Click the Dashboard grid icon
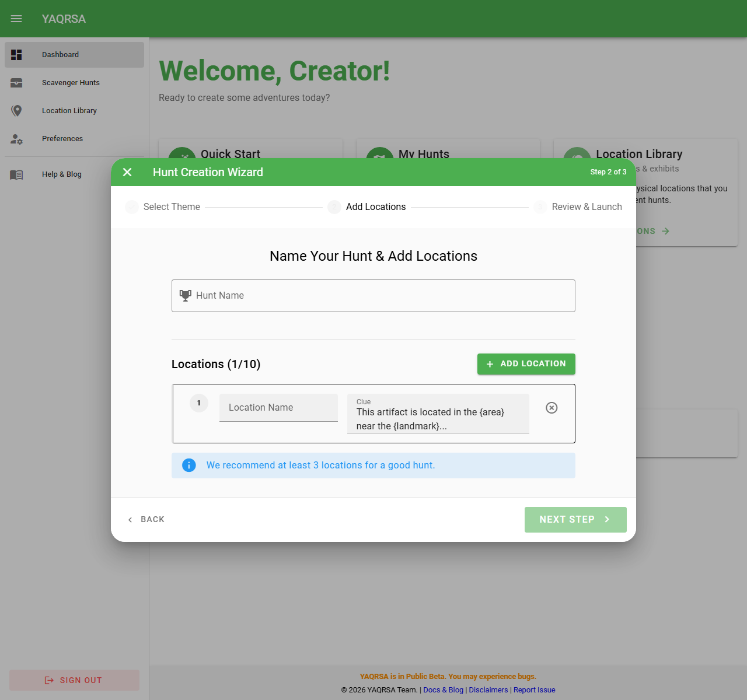 16,55
